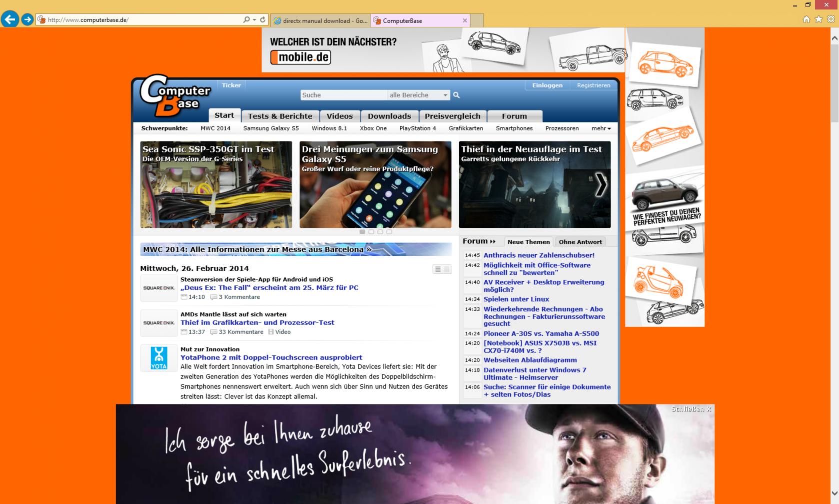This screenshot has height=504, width=839.
Task: Open a new blank browser tab
Action: tap(477, 20)
